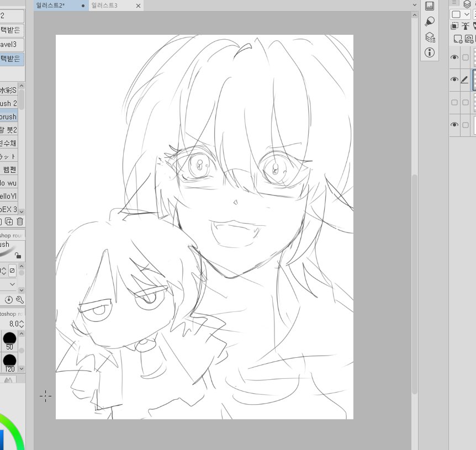Click brush size panel scroll down arrow

click(21, 369)
